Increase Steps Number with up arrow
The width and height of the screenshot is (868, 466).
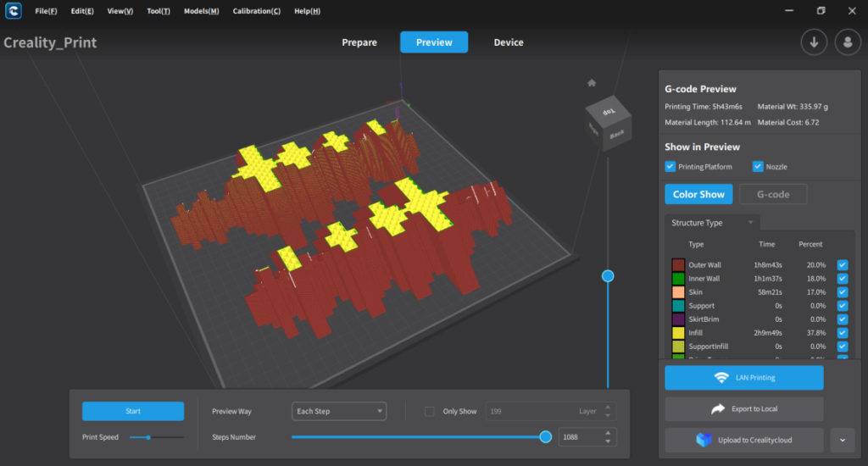(608, 433)
